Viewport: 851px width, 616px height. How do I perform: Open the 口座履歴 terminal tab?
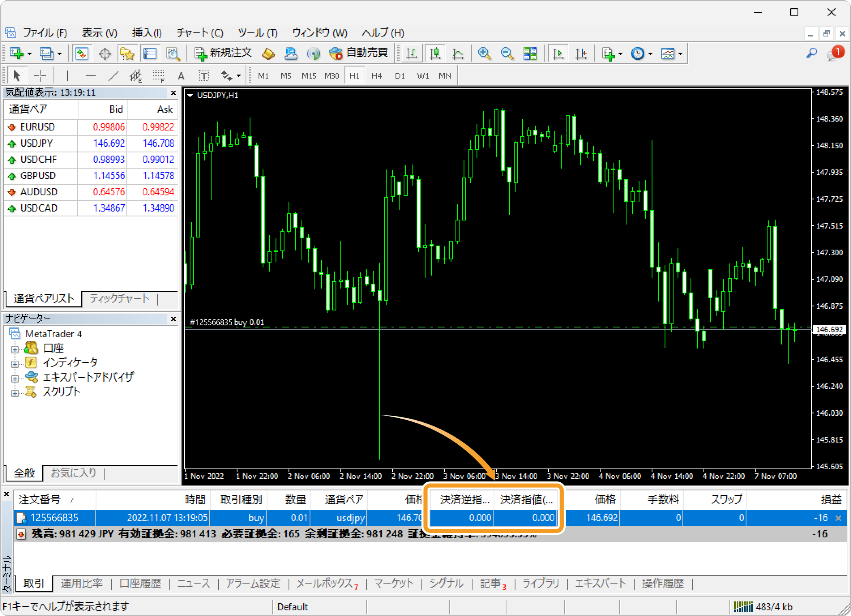(140, 584)
